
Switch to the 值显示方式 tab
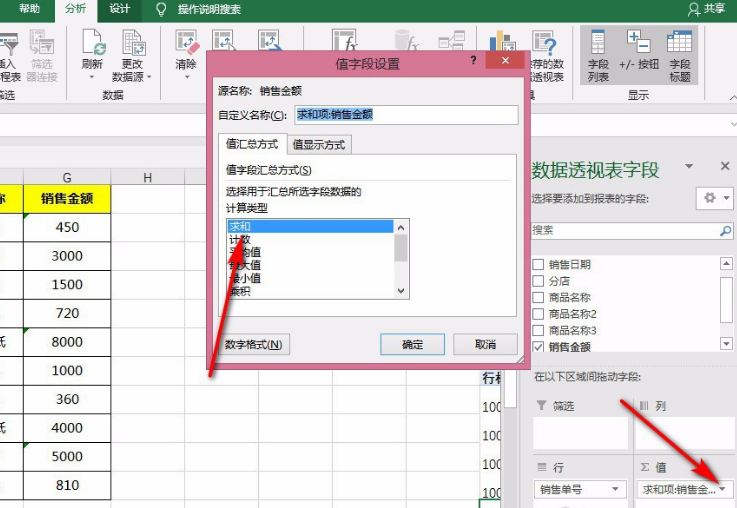[319, 145]
